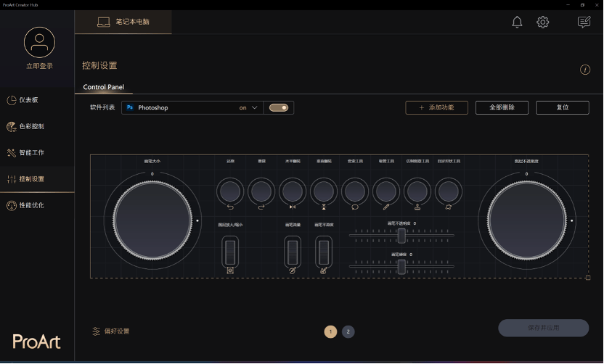Open 偏好设置 preferences

coord(110,331)
